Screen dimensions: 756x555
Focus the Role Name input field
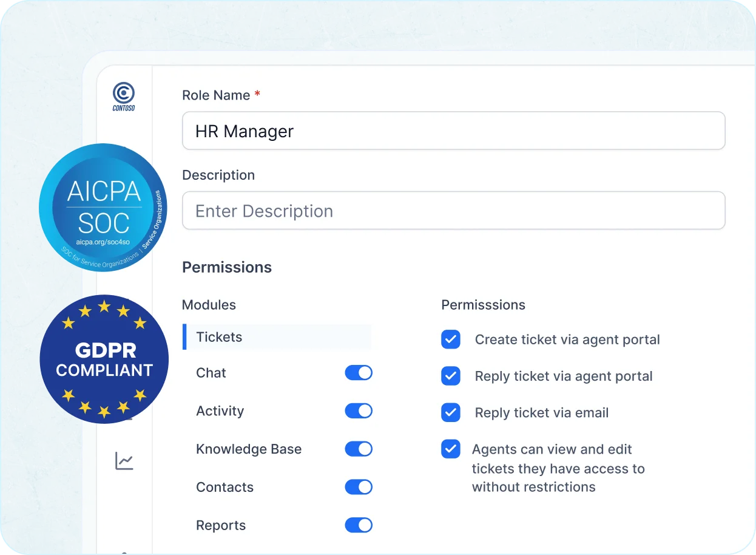point(453,131)
